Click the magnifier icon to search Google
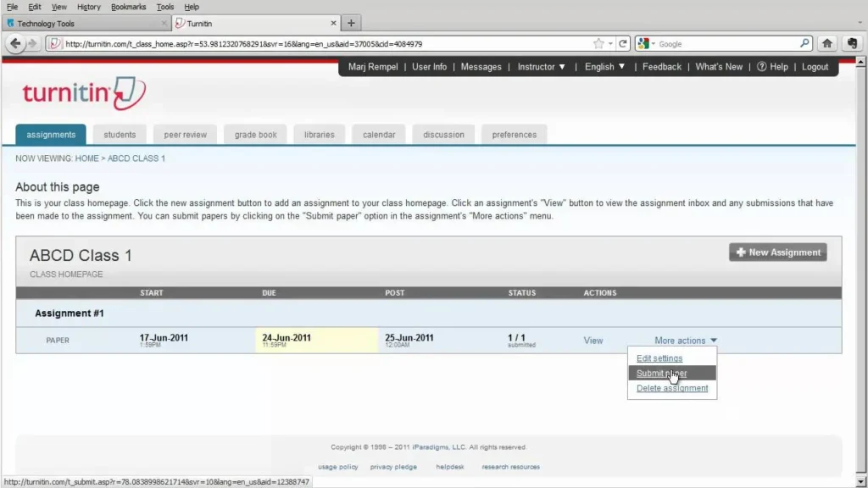This screenshot has height=488, width=868. coord(804,43)
